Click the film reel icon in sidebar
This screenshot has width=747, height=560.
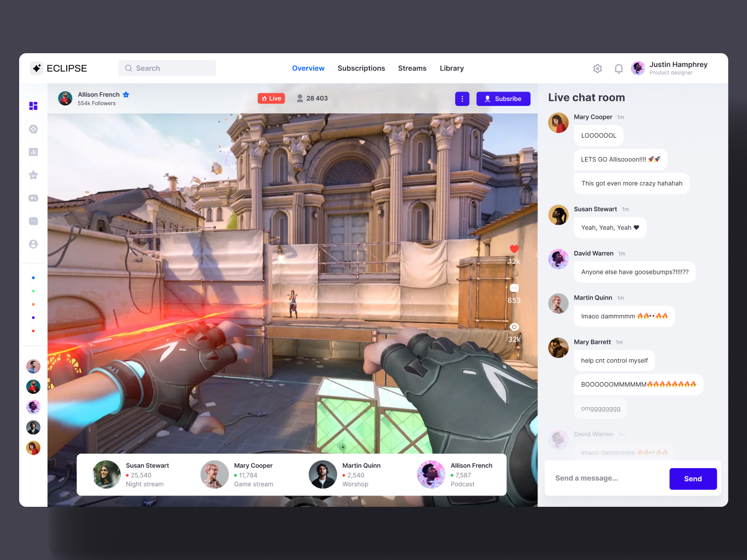coord(33,129)
